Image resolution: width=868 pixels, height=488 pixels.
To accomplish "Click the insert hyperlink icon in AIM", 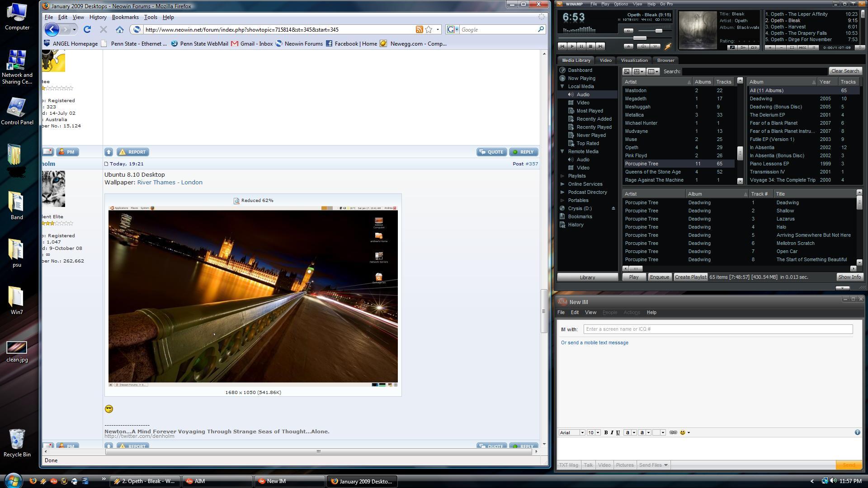I will [x=673, y=432].
